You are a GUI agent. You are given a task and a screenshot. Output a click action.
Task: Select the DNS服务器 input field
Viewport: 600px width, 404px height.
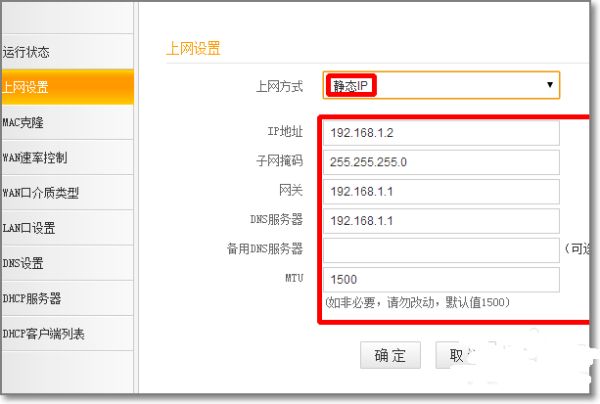click(x=441, y=220)
